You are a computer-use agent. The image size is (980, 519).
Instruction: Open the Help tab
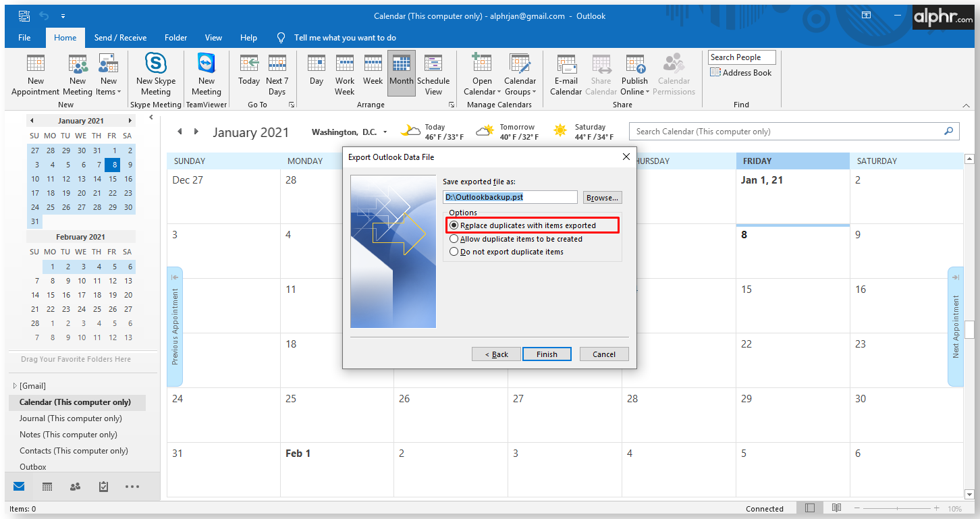[x=249, y=38]
